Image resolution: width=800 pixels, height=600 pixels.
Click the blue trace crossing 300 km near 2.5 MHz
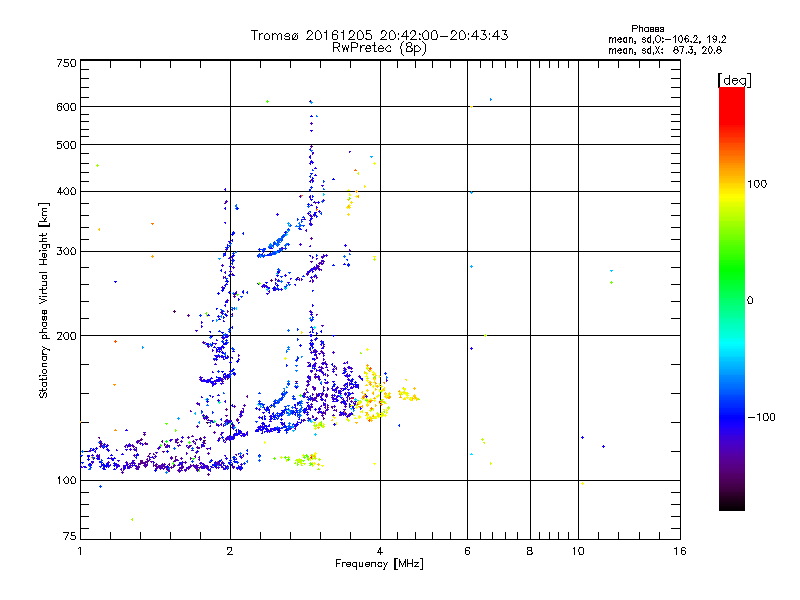274,245
